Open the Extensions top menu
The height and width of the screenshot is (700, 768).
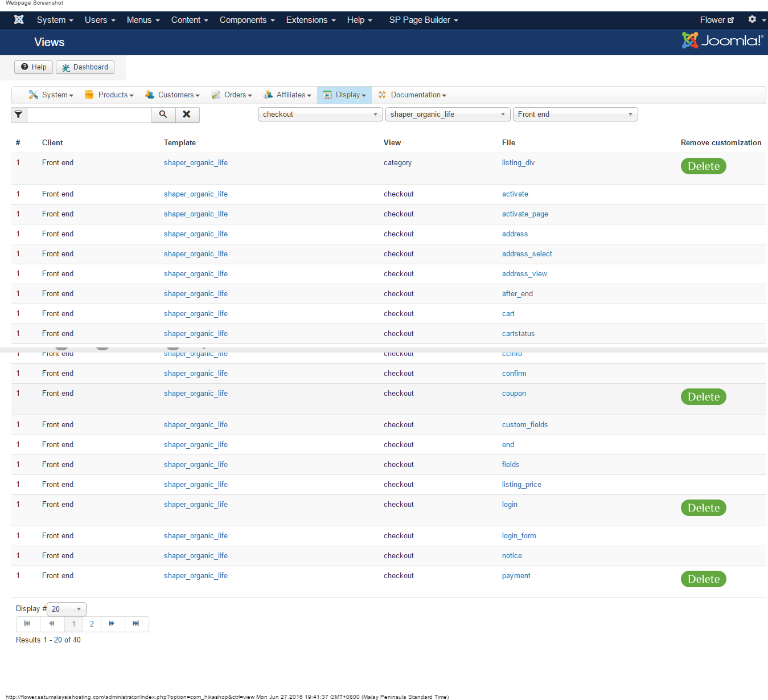pyautogui.click(x=310, y=20)
